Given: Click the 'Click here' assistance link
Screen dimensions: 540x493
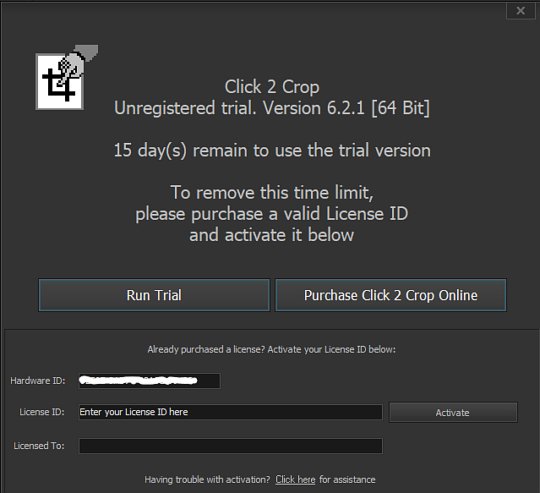Looking at the screenshot, I should [295, 480].
